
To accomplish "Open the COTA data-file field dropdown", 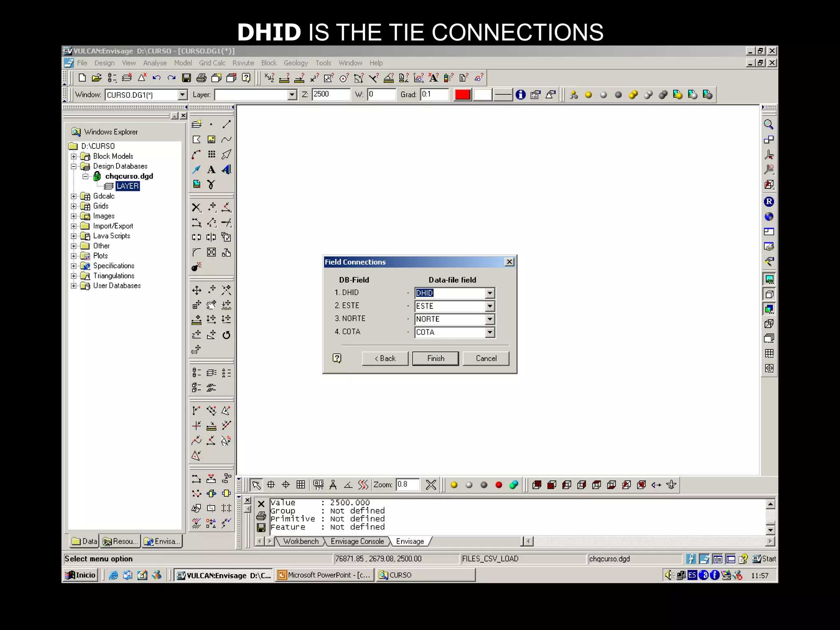I will (490, 333).
